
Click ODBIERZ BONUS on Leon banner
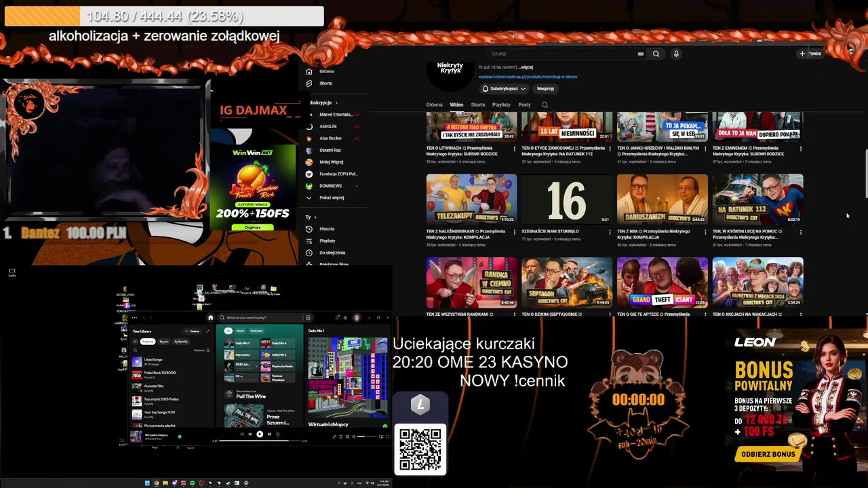(x=768, y=454)
